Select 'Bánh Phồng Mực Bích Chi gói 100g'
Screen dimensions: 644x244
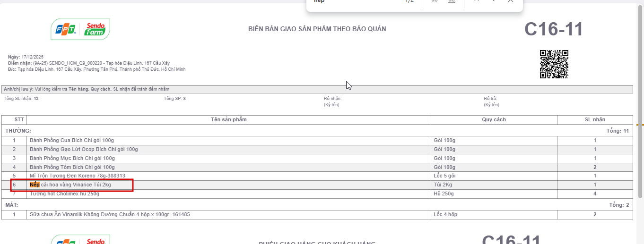pos(72,158)
